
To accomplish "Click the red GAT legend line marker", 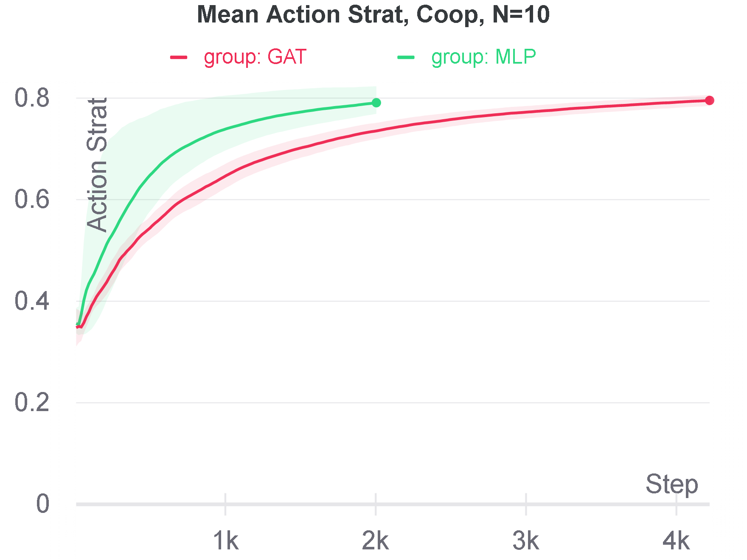I will pyautogui.click(x=179, y=57).
